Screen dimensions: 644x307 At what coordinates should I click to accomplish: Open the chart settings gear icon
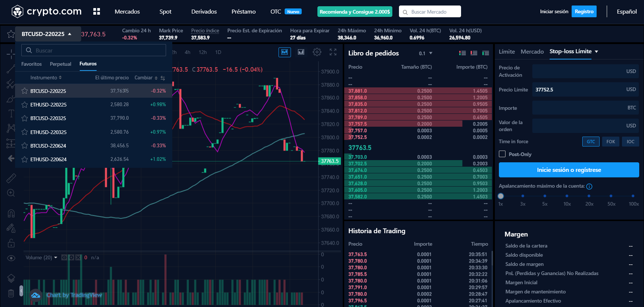[x=317, y=52]
